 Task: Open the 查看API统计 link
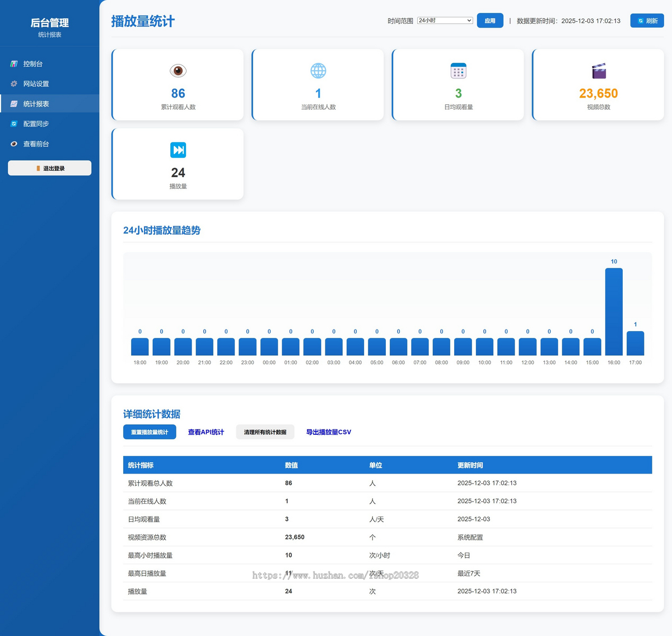(206, 432)
